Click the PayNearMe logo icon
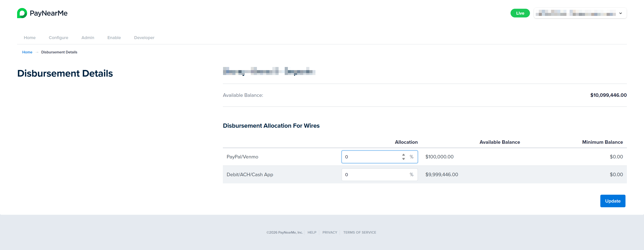The width and height of the screenshot is (644, 250). tap(22, 13)
